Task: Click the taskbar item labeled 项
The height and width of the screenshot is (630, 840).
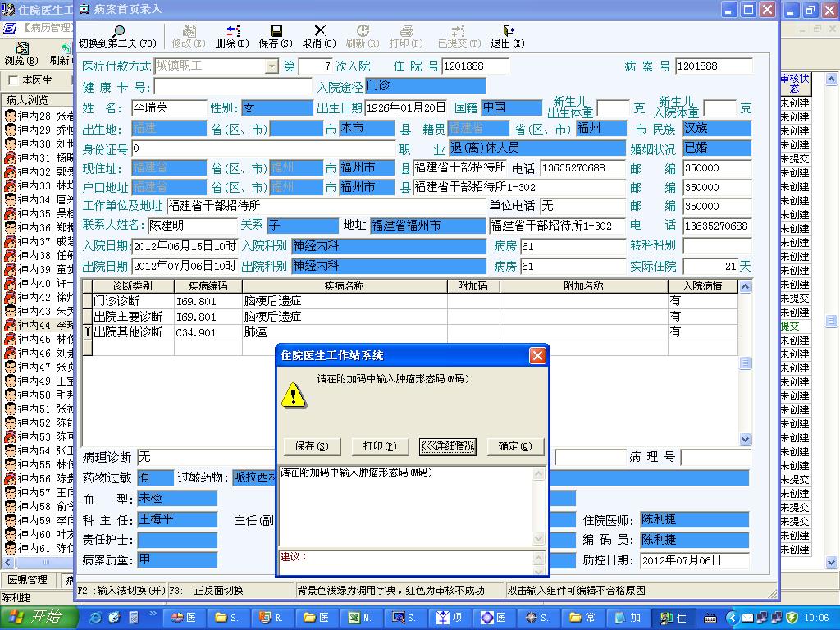Action: coord(452,618)
